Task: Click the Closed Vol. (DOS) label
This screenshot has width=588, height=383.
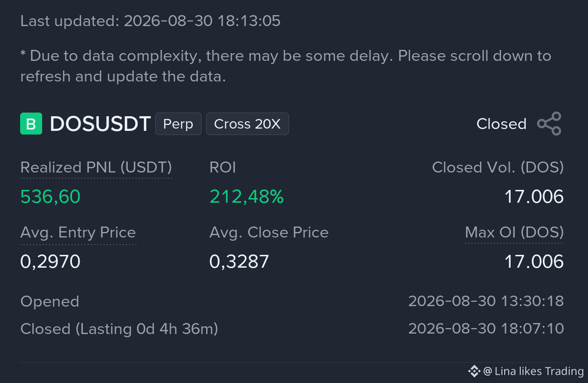Action: pos(498,167)
